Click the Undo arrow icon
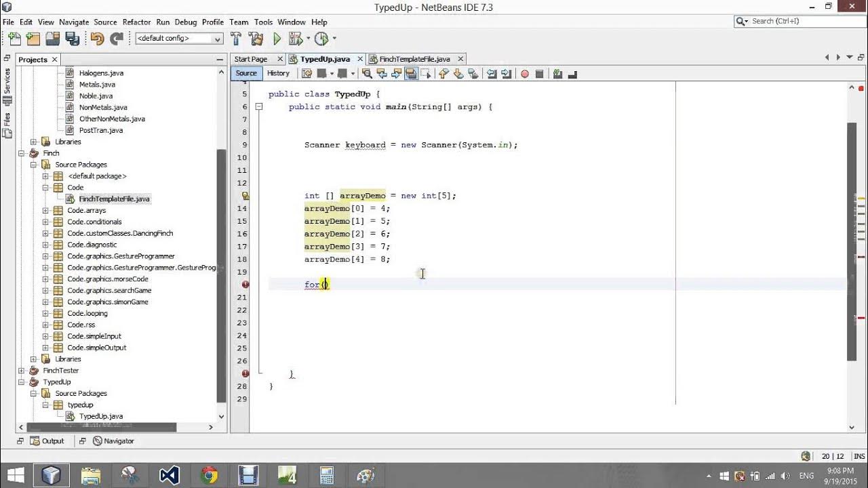 click(97, 39)
